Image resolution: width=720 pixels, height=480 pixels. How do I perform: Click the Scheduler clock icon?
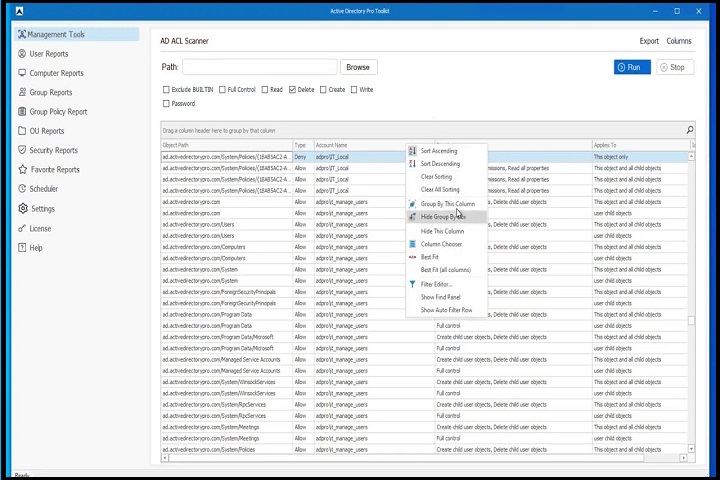tap(22, 189)
